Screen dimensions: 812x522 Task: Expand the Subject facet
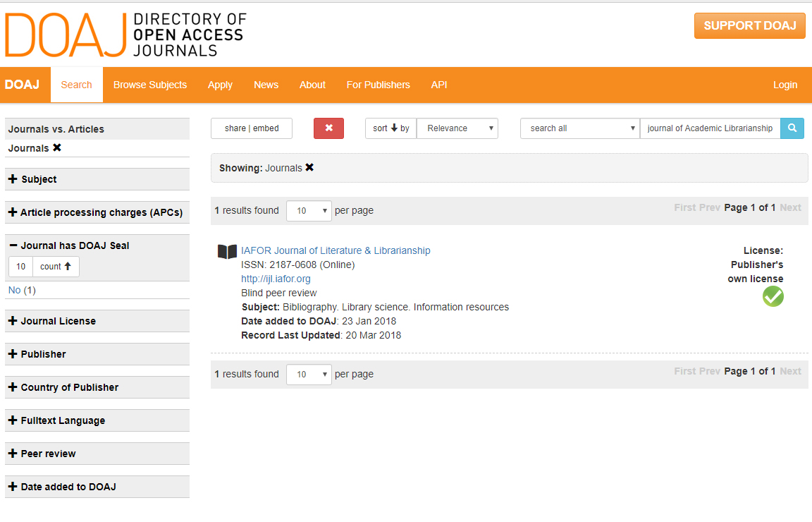tap(97, 179)
